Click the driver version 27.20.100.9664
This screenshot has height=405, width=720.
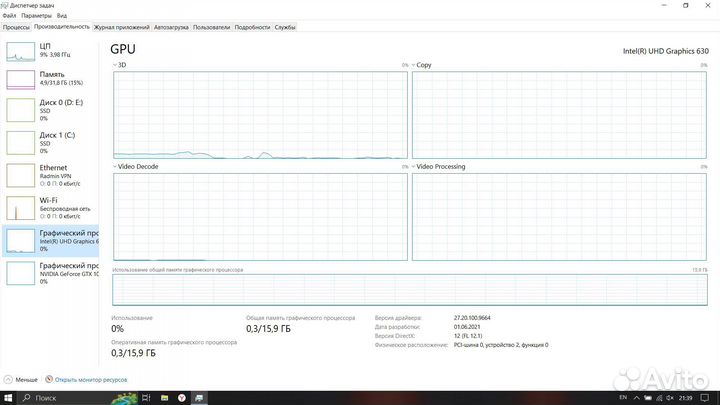pyautogui.click(x=472, y=318)
